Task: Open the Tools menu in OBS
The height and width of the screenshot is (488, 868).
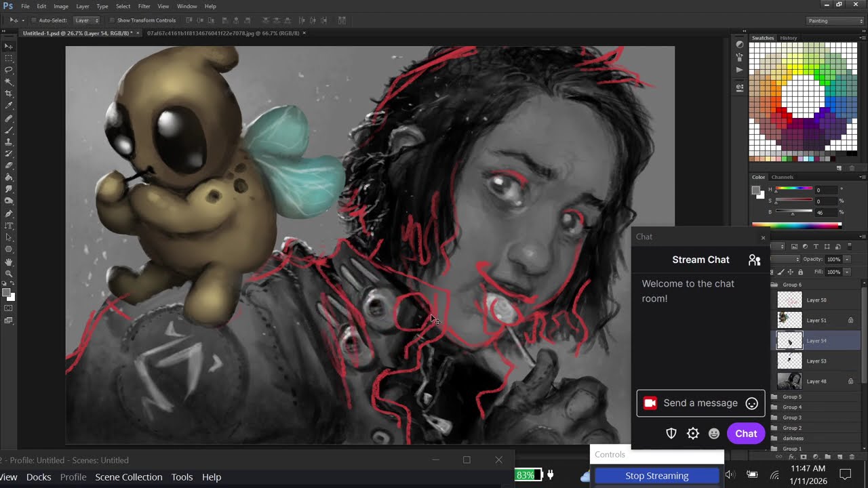Action: (x=182, y=477)
